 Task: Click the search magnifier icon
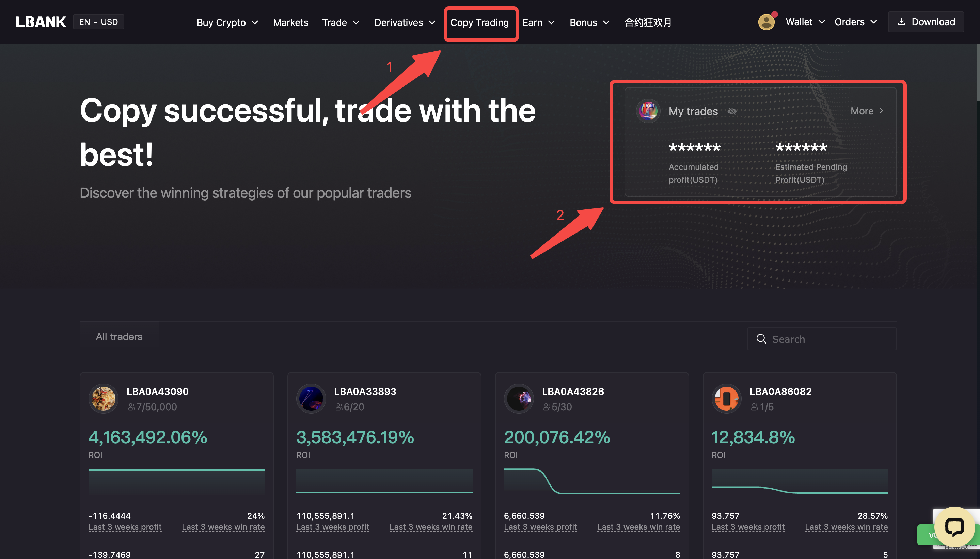(x=761, y=339)
